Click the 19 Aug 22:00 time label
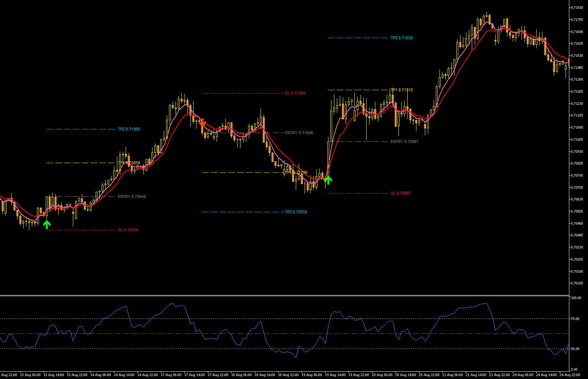Image resolution: width=588 pixels, height=379 pixels. [x=359, y=375]
